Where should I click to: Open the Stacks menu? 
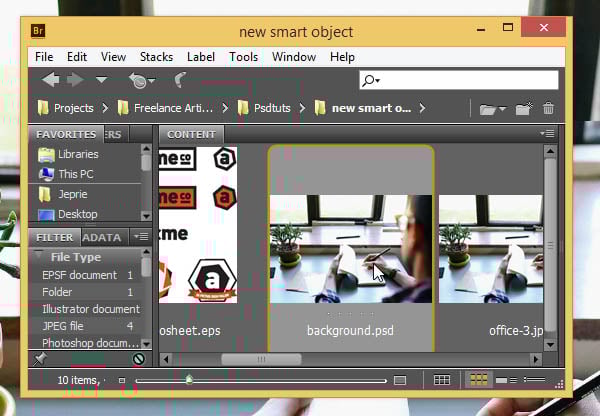pos(156,57)
